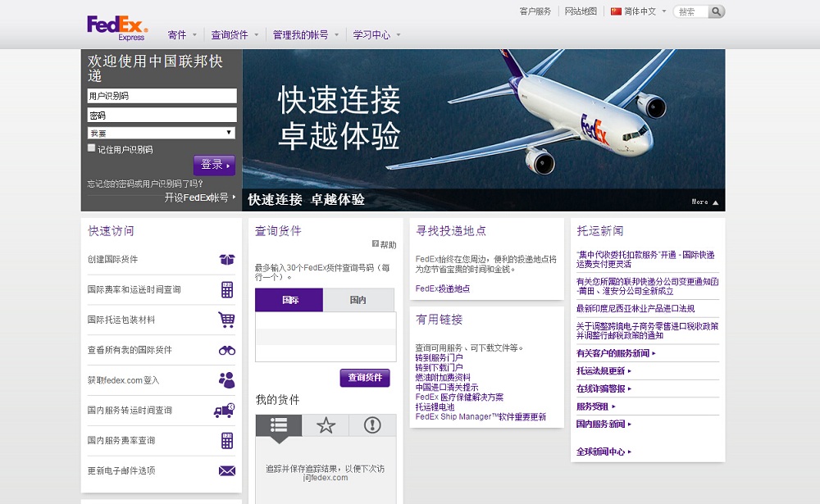Open the 简体中文 language dropdown
The image size is (820, 504).
coord(640,11)
